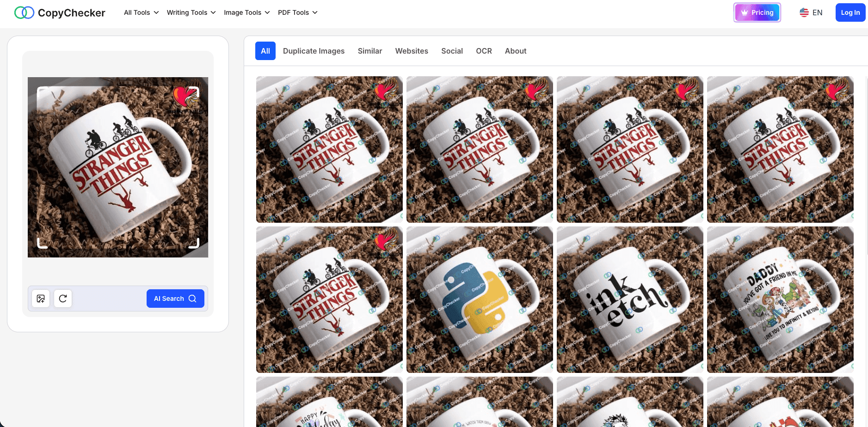Expand the PDF Tools dropdown
The width and height of the screenshot is (868, 427).
(297, 12)
